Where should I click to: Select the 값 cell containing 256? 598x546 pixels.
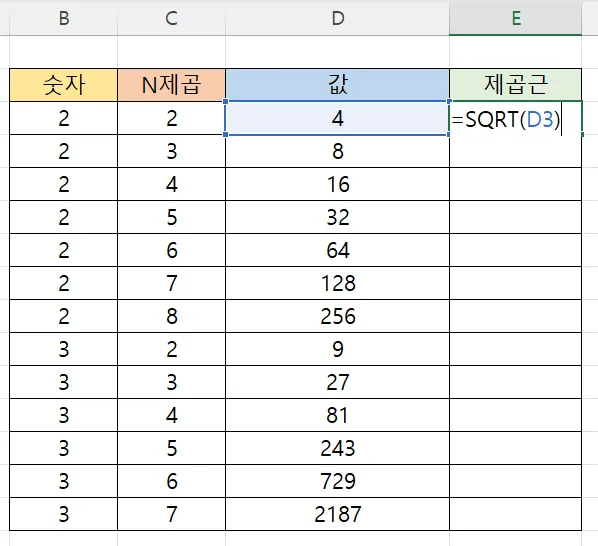pos(338,316)
